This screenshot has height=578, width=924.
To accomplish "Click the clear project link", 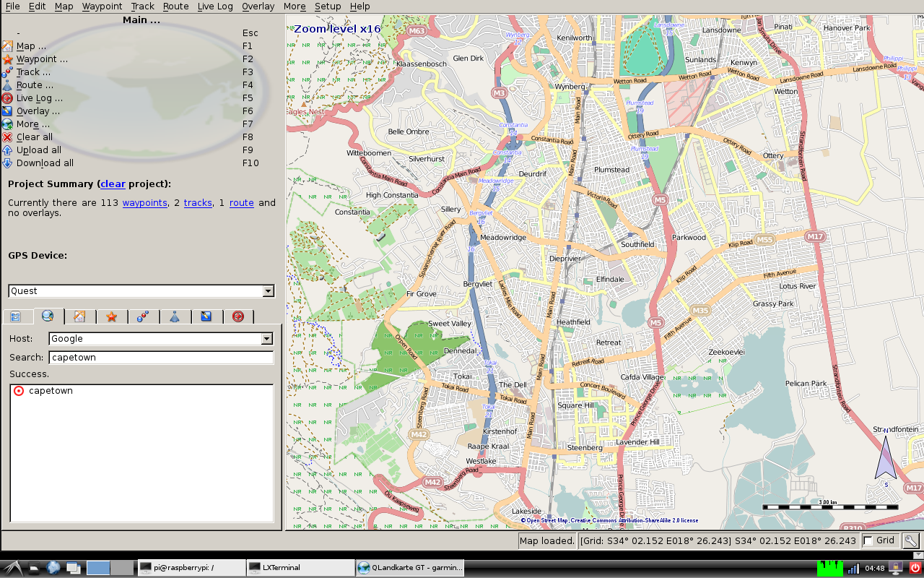I will (113, 184).
